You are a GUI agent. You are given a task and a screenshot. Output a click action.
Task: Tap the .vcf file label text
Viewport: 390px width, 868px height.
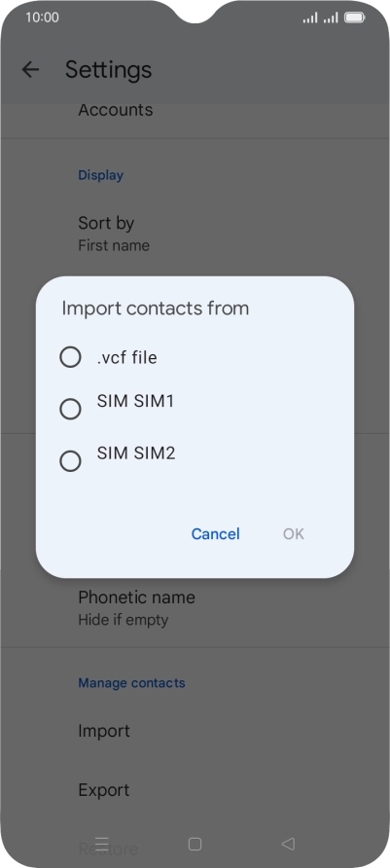point(126,357)
